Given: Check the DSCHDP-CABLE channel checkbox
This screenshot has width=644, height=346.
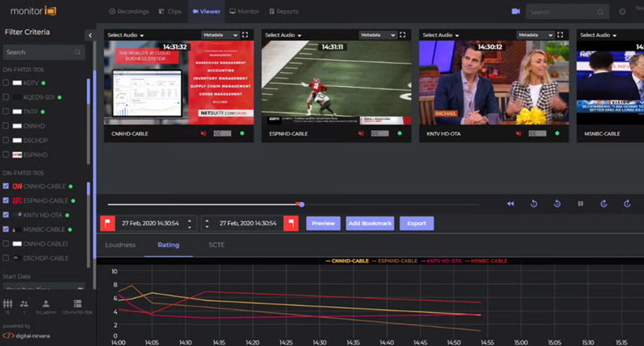Looking at the screenshot, I should coord(6,258).
